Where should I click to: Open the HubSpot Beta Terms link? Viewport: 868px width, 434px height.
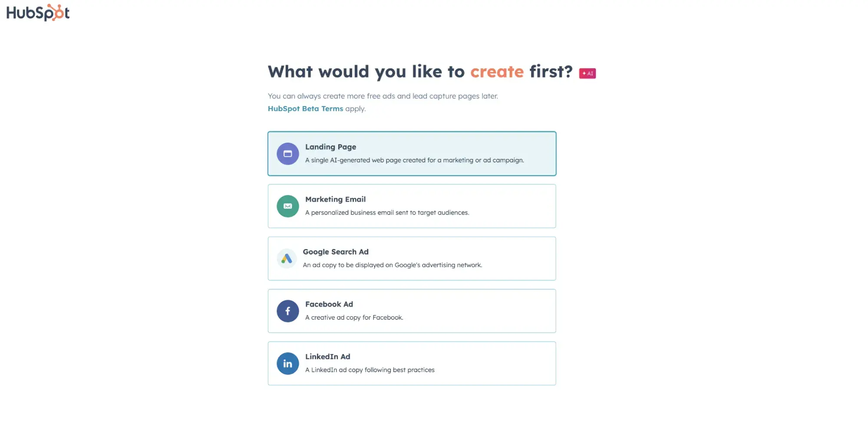point(305,109)
